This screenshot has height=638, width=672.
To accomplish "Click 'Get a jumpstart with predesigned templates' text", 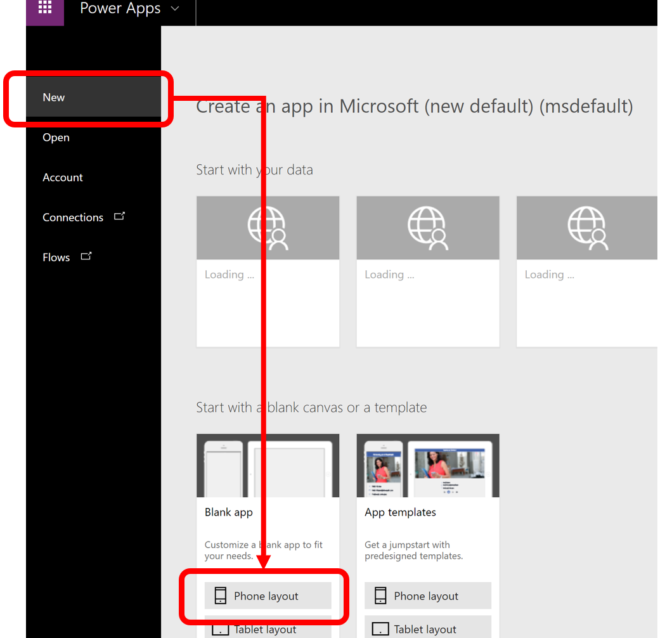I will [x=413, y=550].
